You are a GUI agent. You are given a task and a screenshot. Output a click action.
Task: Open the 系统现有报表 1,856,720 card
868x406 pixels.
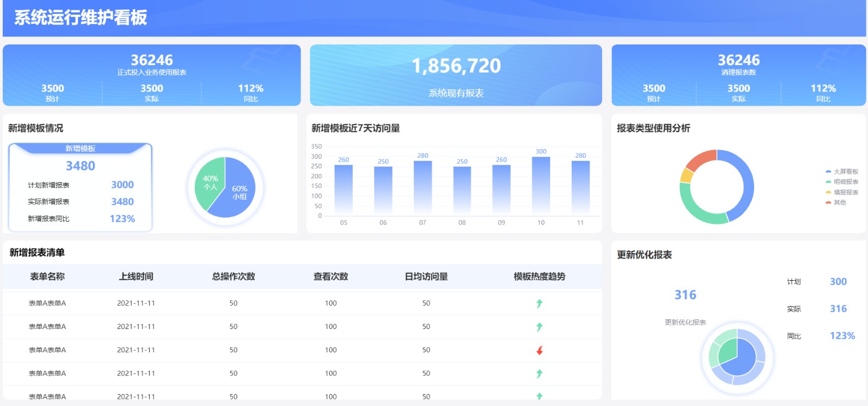tap(456, 75)
